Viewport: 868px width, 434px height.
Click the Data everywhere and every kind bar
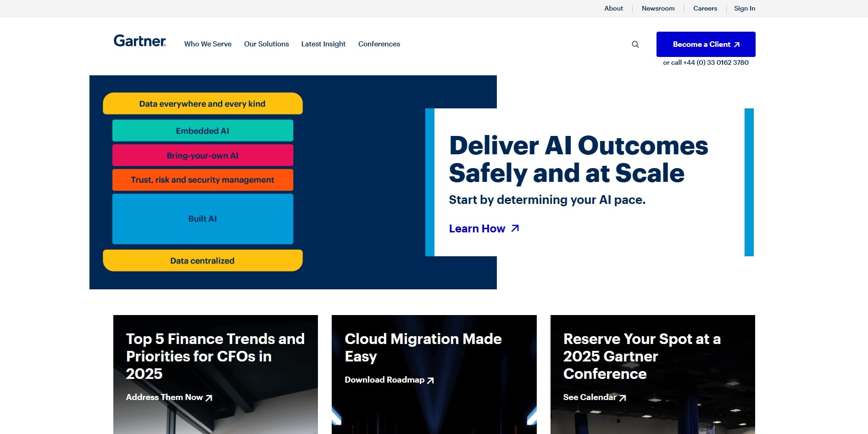(203, 104)
